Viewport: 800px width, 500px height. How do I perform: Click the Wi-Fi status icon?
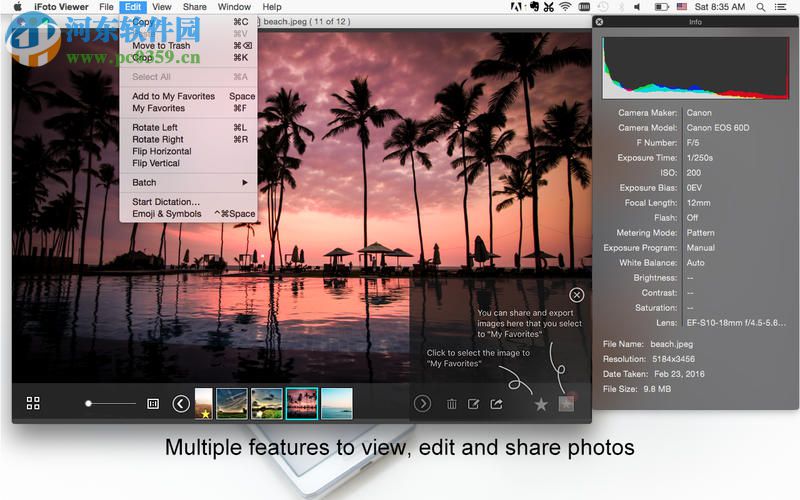pyautogui.click(x=565, y=7)
